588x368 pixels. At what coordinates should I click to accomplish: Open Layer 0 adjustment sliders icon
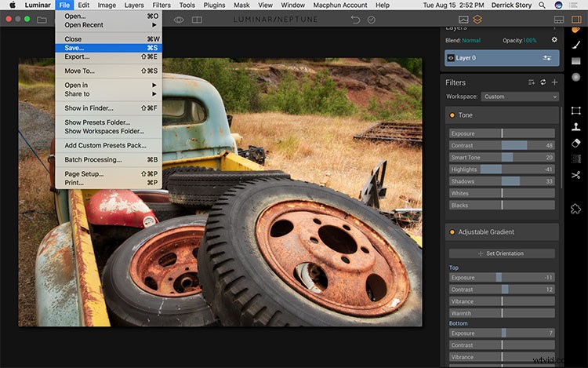[547, 58]
